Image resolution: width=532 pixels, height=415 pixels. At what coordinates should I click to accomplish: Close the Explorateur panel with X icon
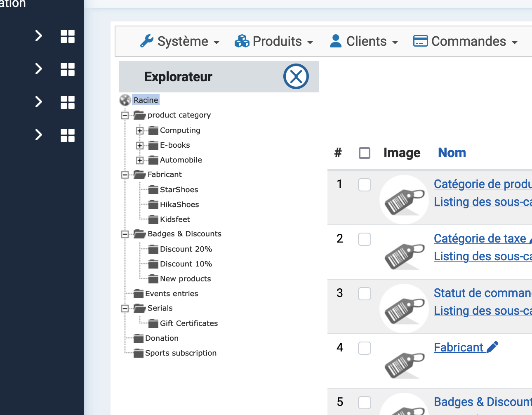tap(296, 76)
